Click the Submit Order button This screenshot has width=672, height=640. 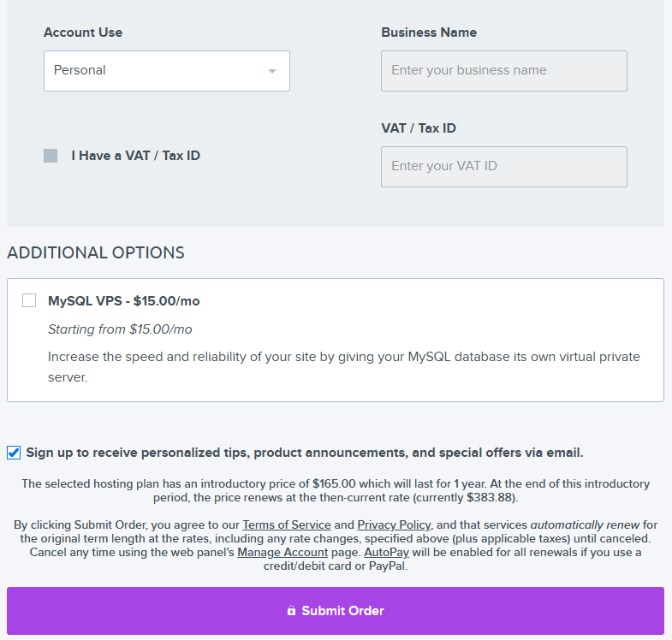(x=336, y=611)
